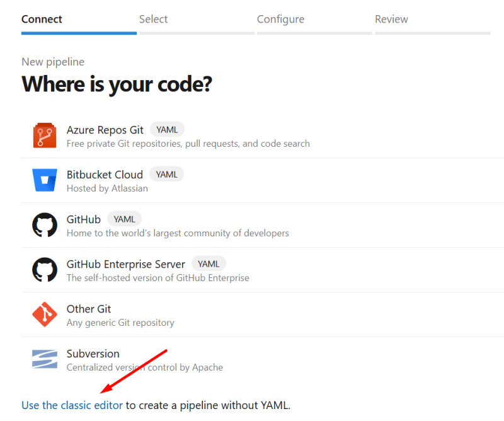Click the Subversion logo icon
Viewport: 504px width, 421px height.
(x=45, y=359)
